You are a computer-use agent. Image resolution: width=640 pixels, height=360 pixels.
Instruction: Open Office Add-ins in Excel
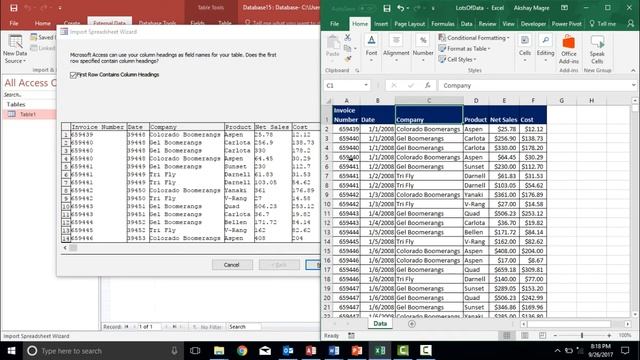[x=569, y=49]
